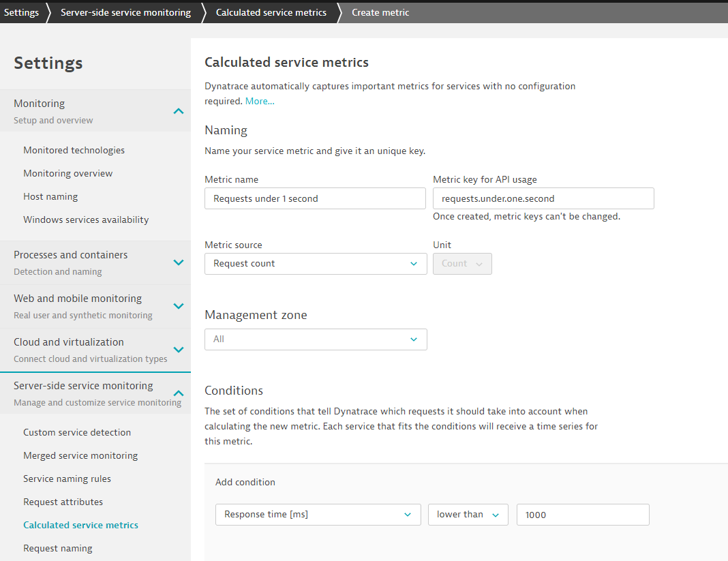728x561 pixels.
Task: Open Calculated service metrics breadcrumb
Action: coord(271,12)
